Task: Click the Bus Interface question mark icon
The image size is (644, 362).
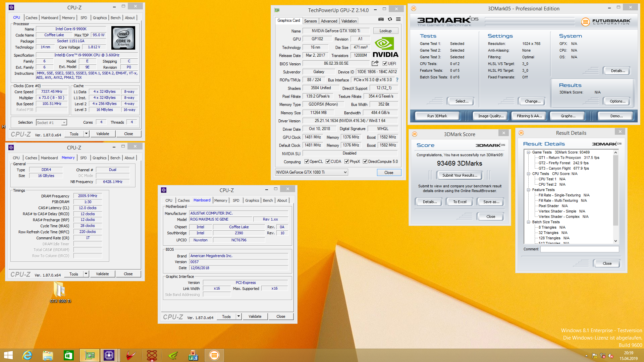Action: (397, 80)
